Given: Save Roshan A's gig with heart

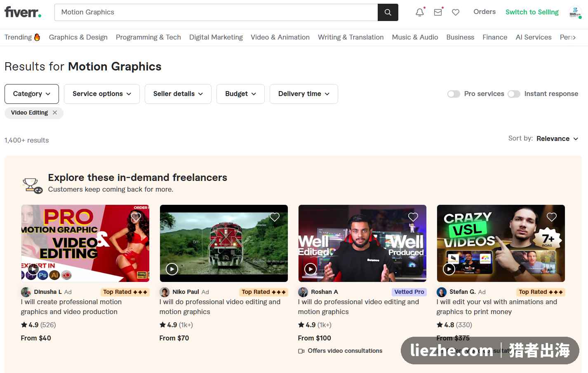Looking at the screenshot, I should tap(413, 217).
